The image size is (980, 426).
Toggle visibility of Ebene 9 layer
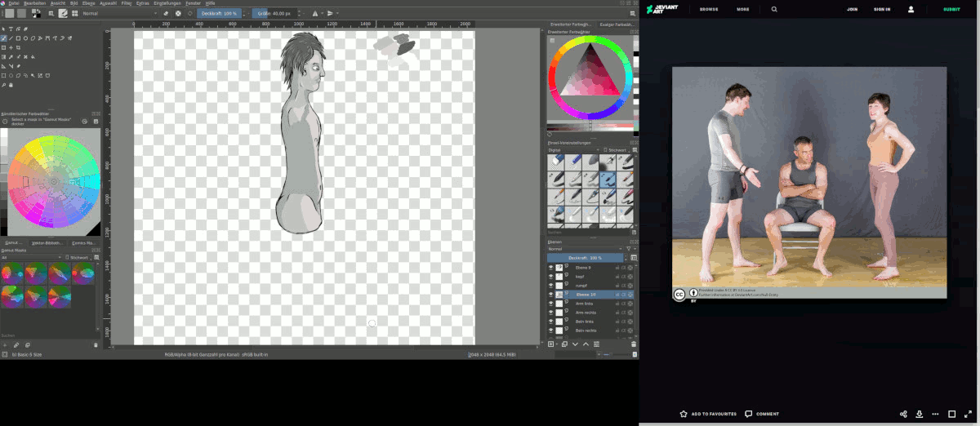[x=550, y=268]
